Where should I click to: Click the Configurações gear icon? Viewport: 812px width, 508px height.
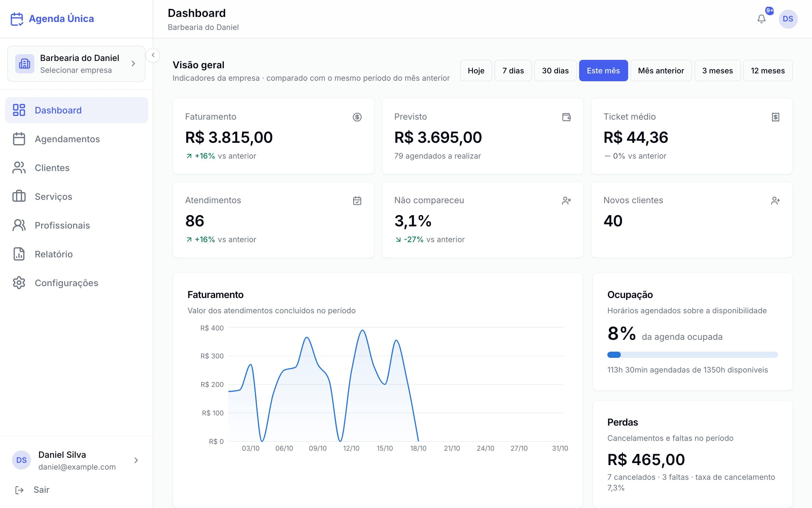pyautogui.click(x=19, y=283)
